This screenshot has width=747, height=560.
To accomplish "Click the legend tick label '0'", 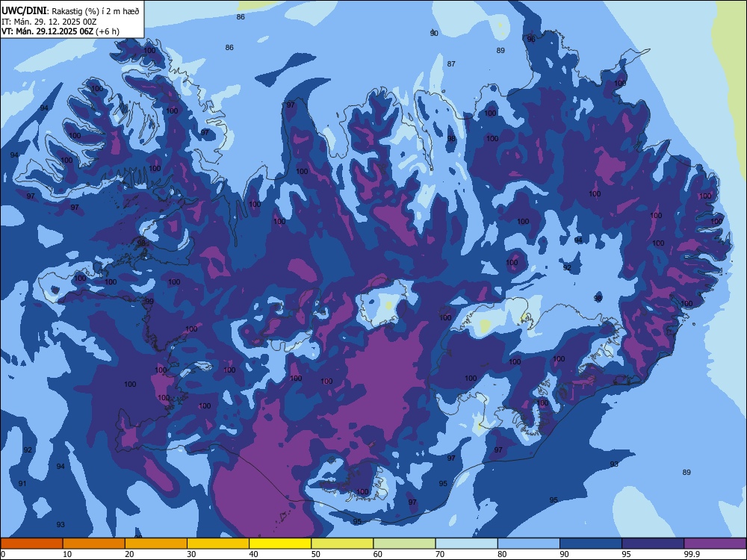I will click(x=3, y=554).
